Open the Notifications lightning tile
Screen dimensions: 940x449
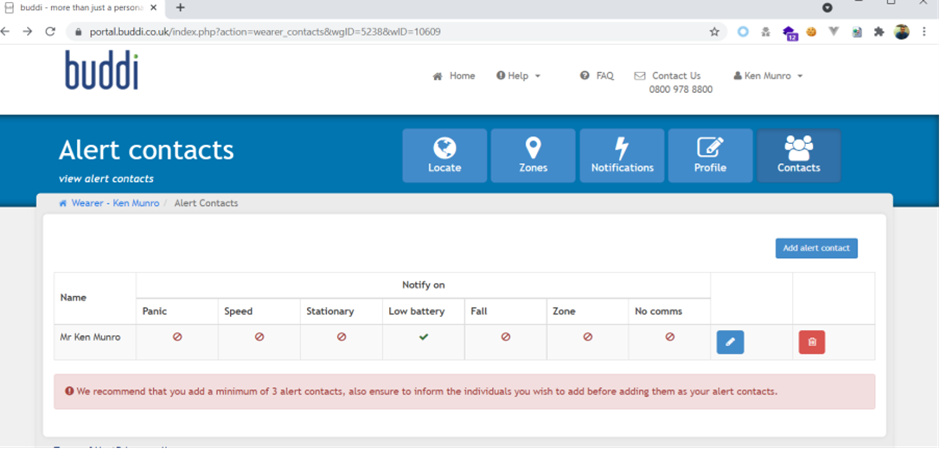[x=622, y=155]
